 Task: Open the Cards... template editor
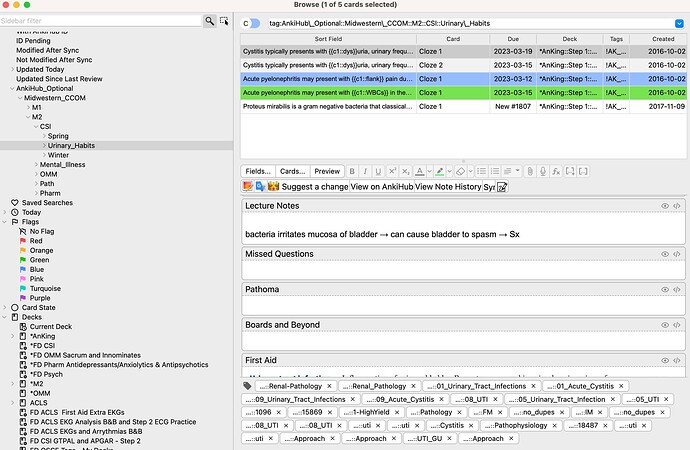(293, 172)
